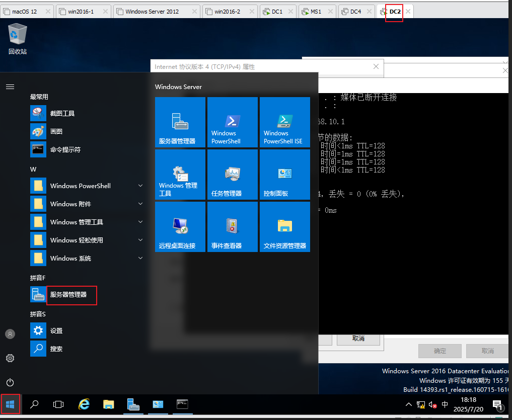Switch to the DC4 VM tab
Viewport: 512px width, 420px height.
pyautogui.click(x=355, y=12)
